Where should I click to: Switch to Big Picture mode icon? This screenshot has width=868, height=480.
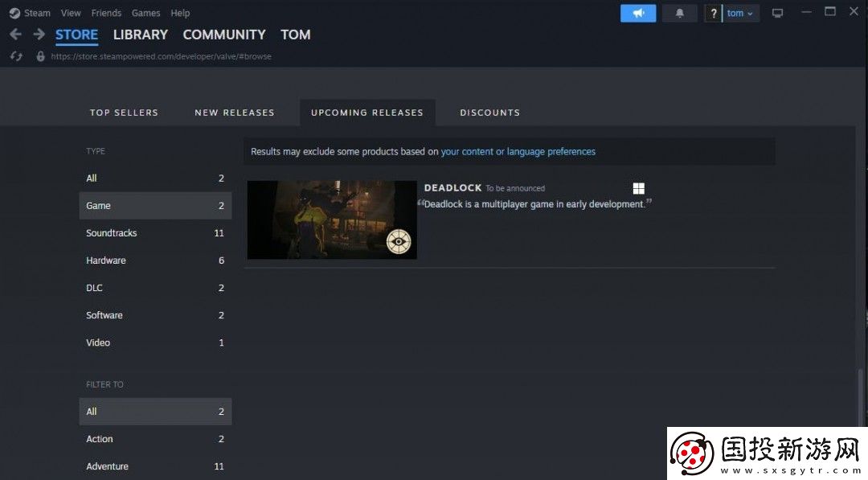coord(778,14)
